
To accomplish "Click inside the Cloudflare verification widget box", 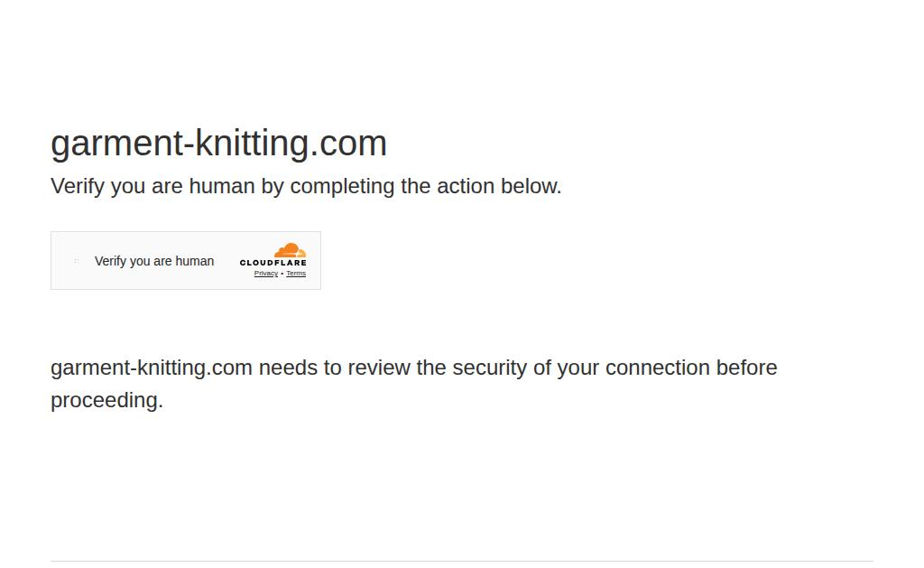I will coord(186,261).
